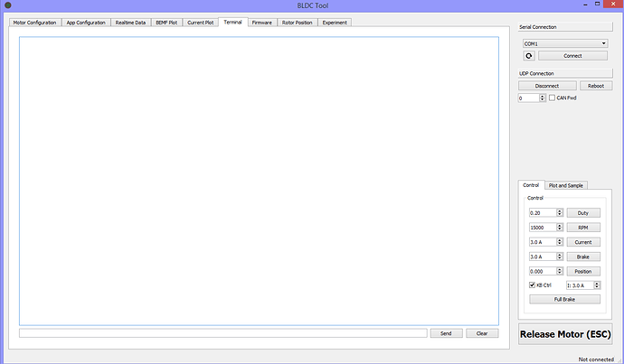Open the Realtime Data tab
Image resolution: width=624 pixels, height=364 pixels.
[x=131, y=22]
